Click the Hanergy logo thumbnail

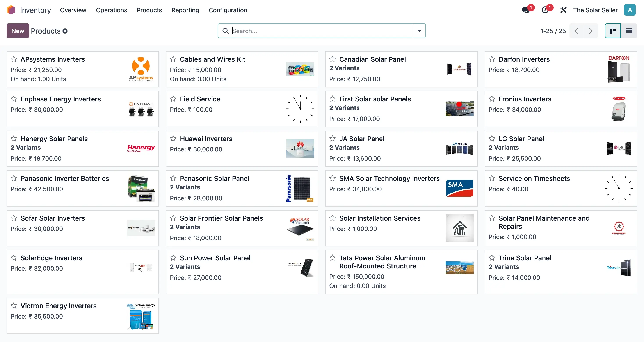pos(141,148)
